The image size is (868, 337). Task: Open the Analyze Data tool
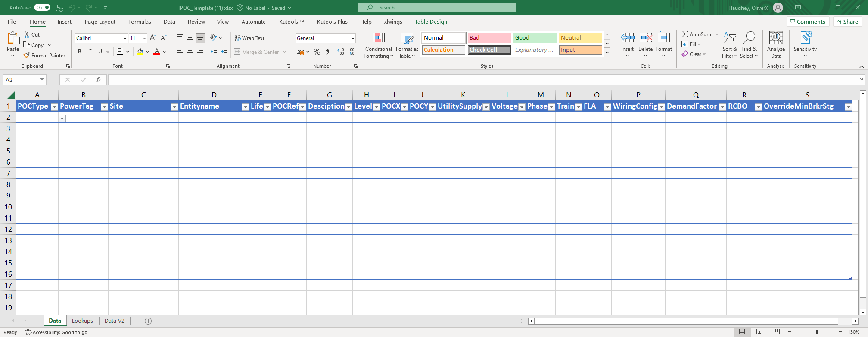click(776, 39)
